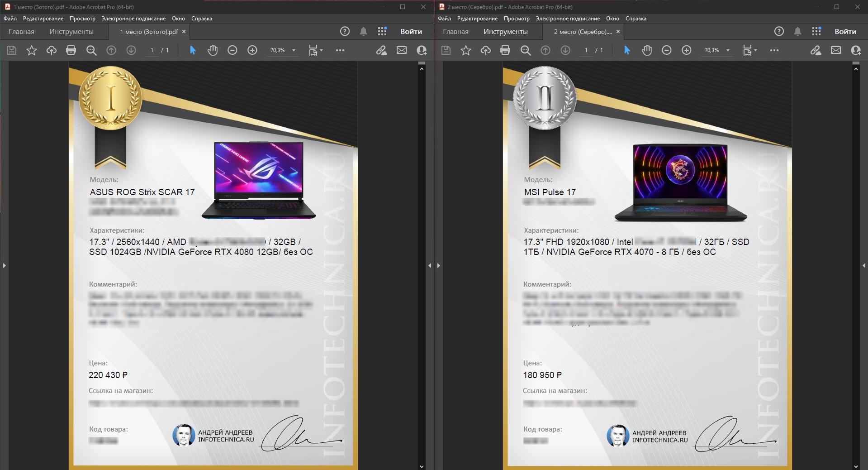Save file icon in left Acrobat window
The image size is (868, 470).
click(x=12, y=50)
